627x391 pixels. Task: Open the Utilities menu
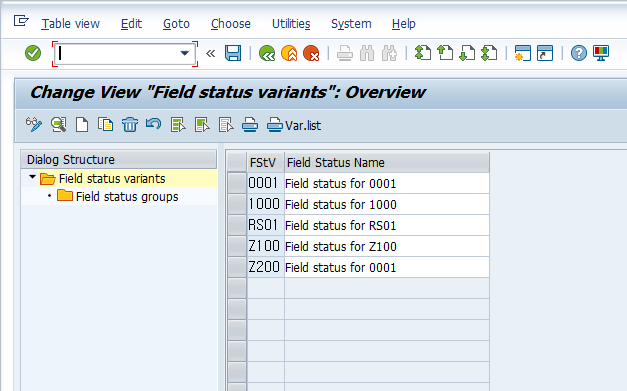pyautogui.click(x=291, y=24)
